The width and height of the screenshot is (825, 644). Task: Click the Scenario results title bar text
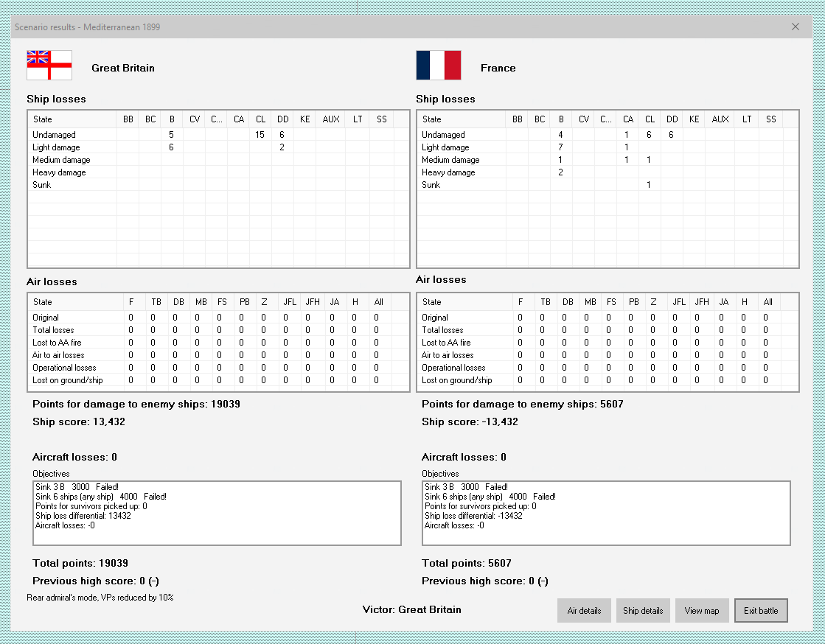87,27
